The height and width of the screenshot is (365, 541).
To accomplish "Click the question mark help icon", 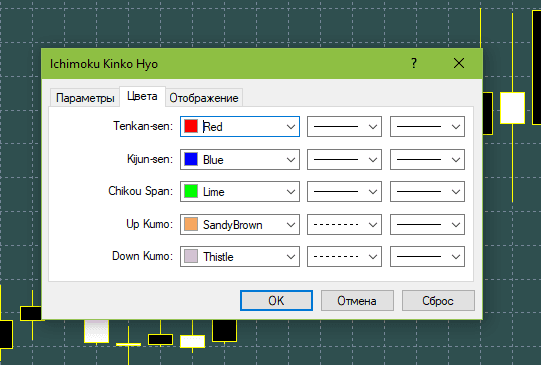I will 414,63.
